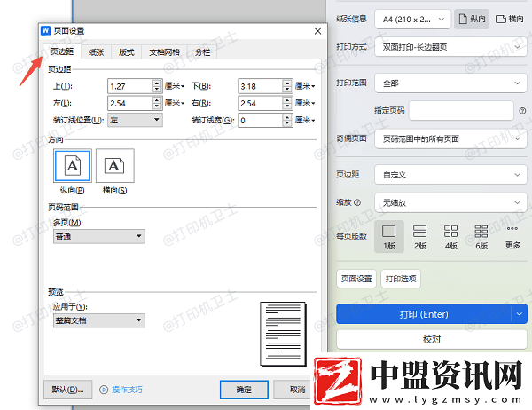Click the 页面设置 button in print panel
The image size is (532, 410).
(356, 279)
